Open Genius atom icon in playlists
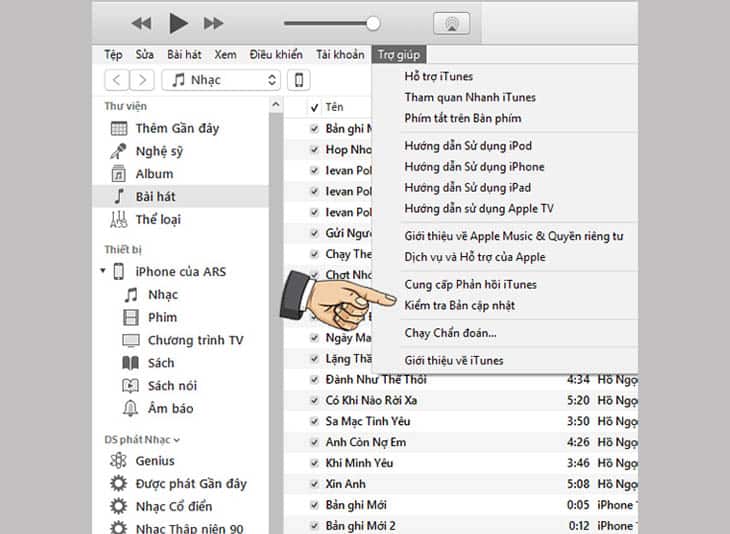 (118, 461)
